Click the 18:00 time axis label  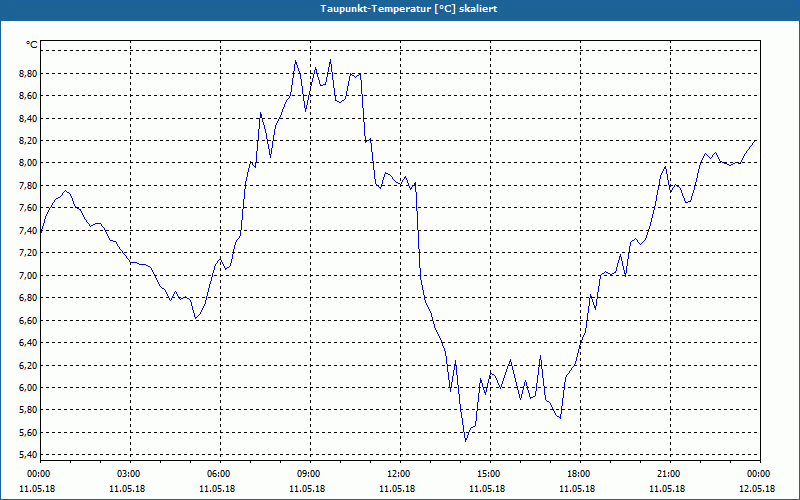point(578,474)
